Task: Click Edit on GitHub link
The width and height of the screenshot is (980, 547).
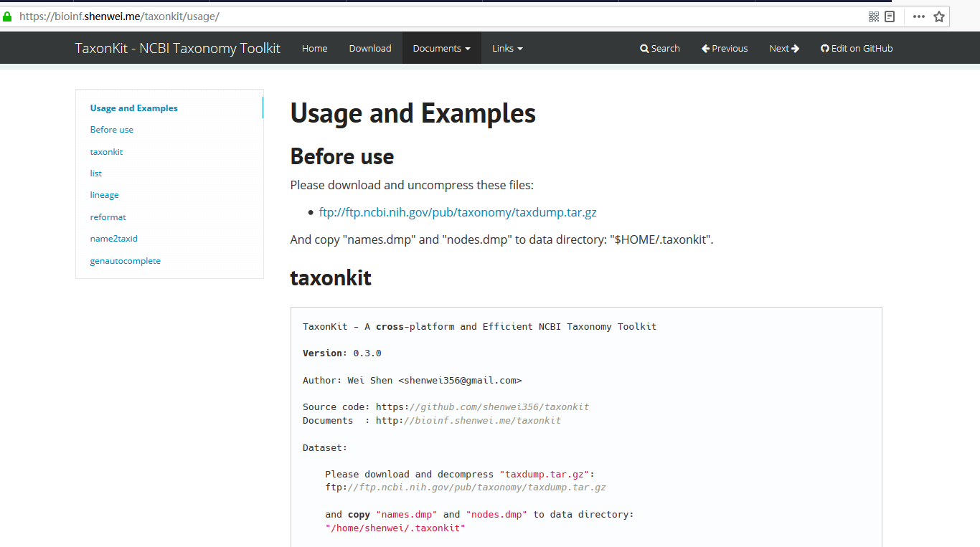Action: click(857, 49)
